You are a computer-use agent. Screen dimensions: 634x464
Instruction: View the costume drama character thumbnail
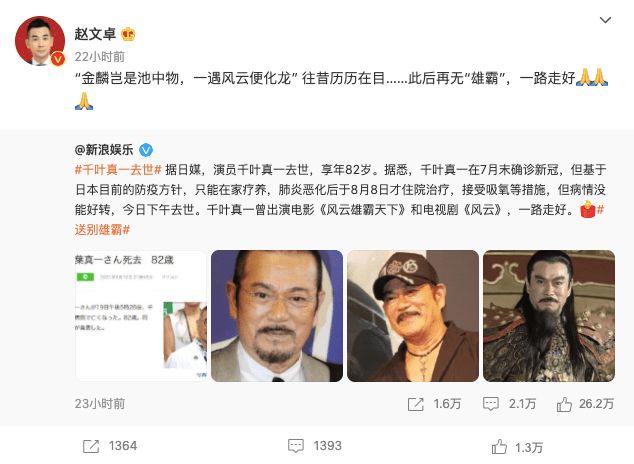coord(549,316)
